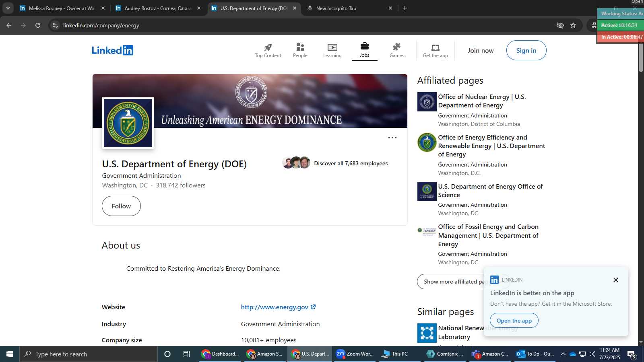Image resolution: width=644 pixels, height=362 pixels.
Task: Click the site information icon in address bar
Action: (x=55, y=25)
